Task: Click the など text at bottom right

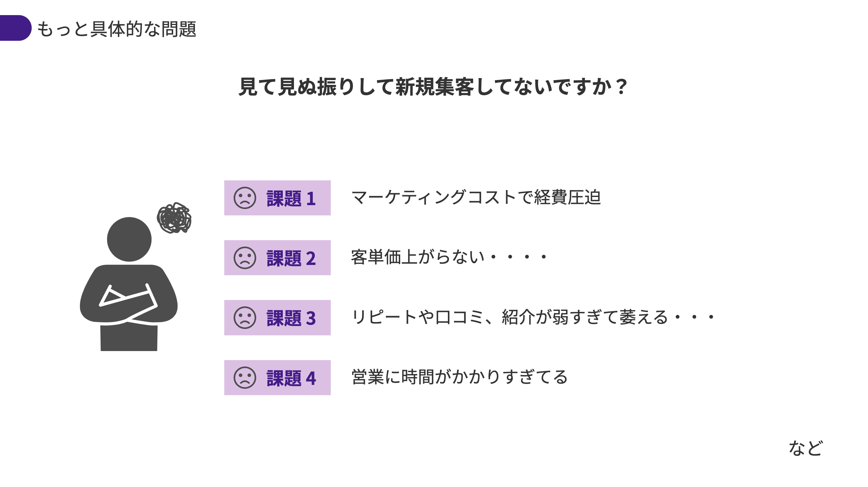Action: pyautogui.click(x=806, y=448)
